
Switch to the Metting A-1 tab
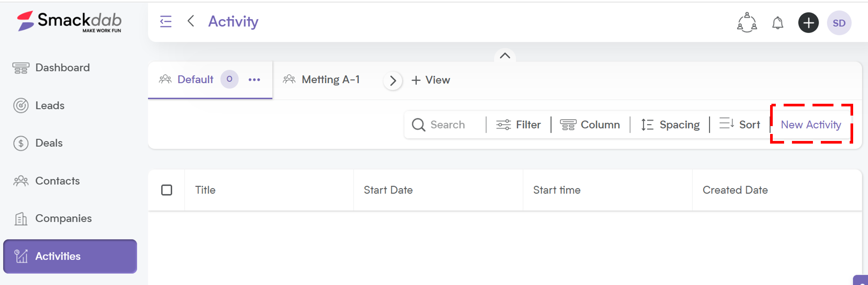coord(322,80)
